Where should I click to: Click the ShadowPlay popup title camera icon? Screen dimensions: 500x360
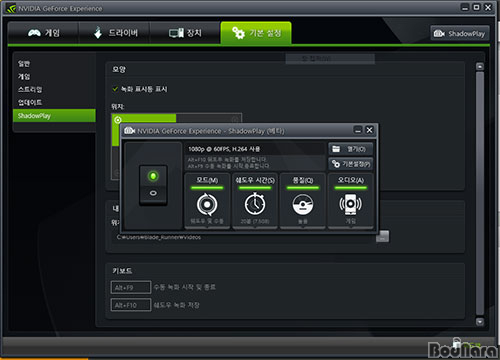click(129, 131)
